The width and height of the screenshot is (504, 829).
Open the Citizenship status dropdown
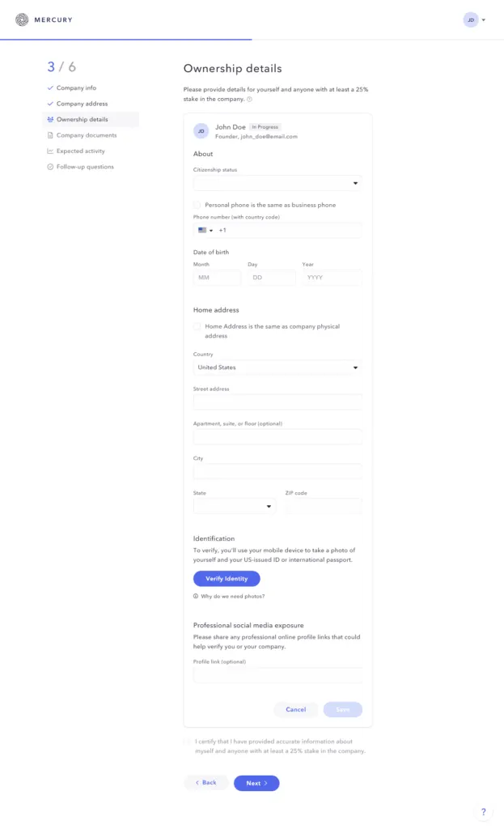pyautogui.click(x=277, y=184)
